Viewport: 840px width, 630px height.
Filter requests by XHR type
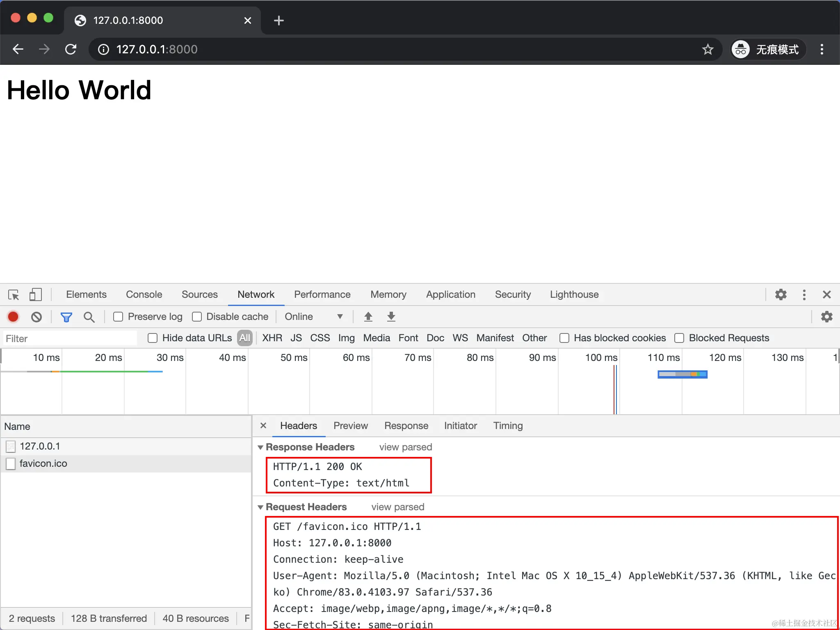pyautogui.click(x=272, y=338)
